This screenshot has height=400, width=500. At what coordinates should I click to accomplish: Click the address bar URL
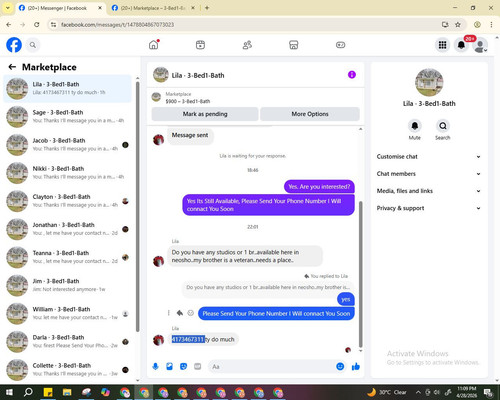117,25
